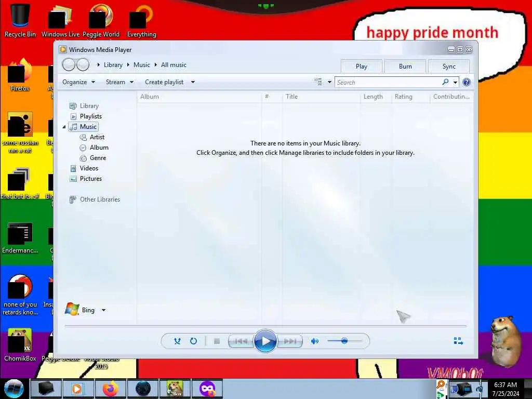Select Genre under Music
532x399 pixels.
[x=92, y=158]
